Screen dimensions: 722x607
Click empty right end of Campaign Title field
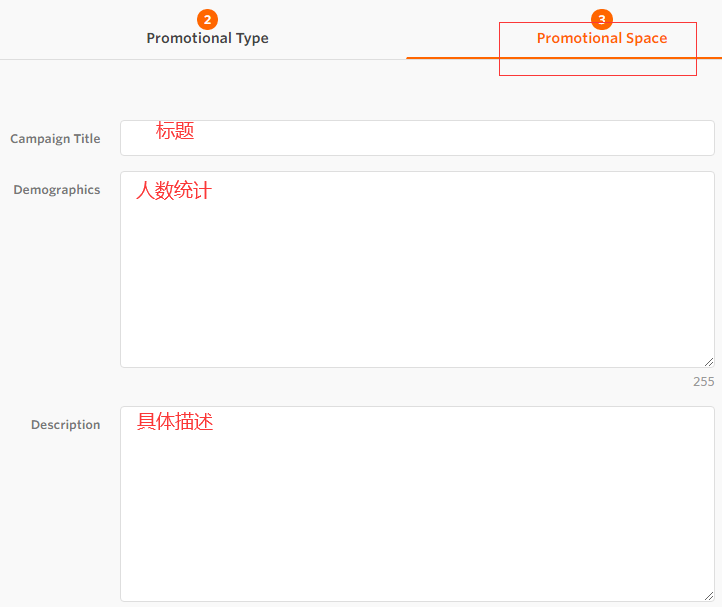tap(680, 138)
